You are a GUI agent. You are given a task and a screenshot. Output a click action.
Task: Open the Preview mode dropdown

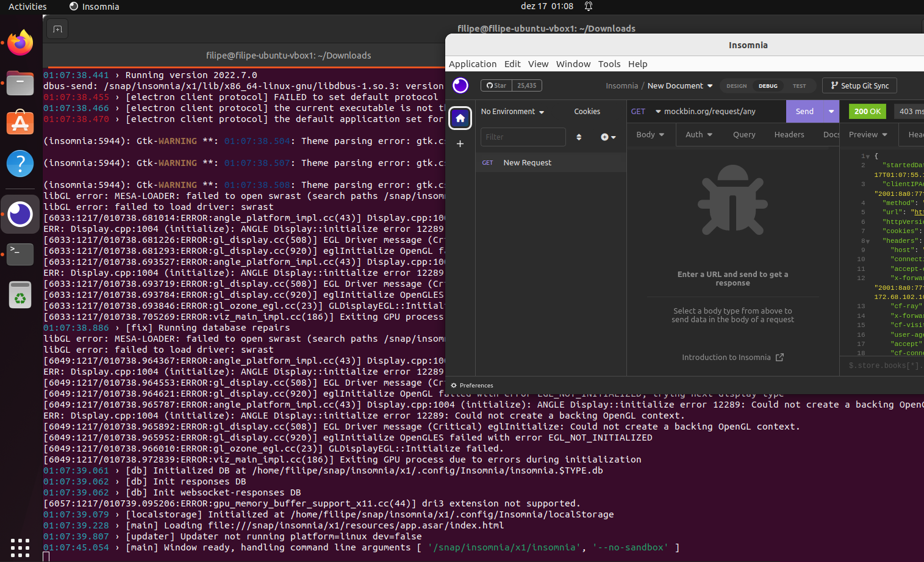tap(868, 135)
